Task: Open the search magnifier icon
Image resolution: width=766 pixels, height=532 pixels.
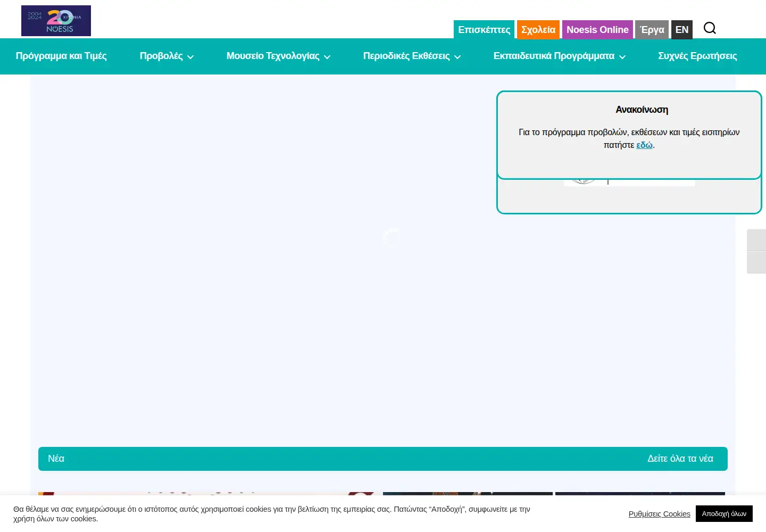Action: tap(710, 28)
